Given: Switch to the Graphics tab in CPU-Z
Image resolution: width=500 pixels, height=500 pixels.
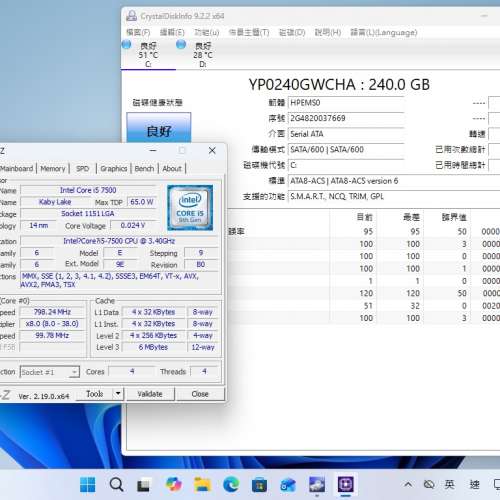Looking at the screenshot, I should (114, 169).
